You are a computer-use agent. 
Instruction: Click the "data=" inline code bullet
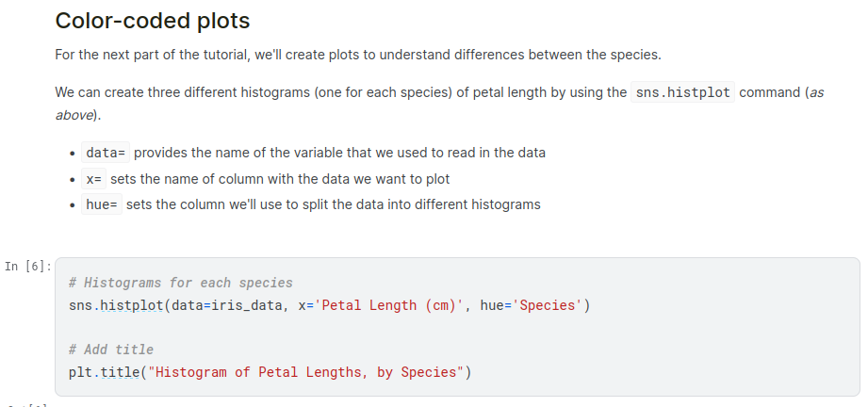[x=106, y=153]
